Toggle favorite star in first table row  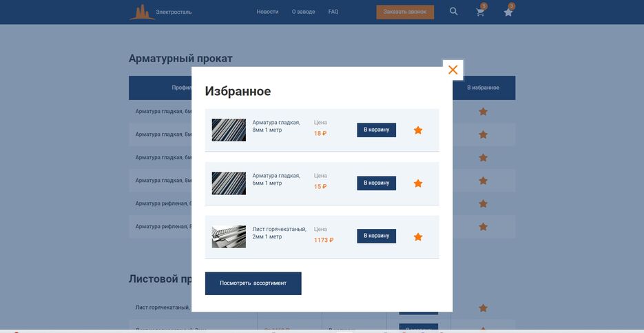click(x=483, y=112)
